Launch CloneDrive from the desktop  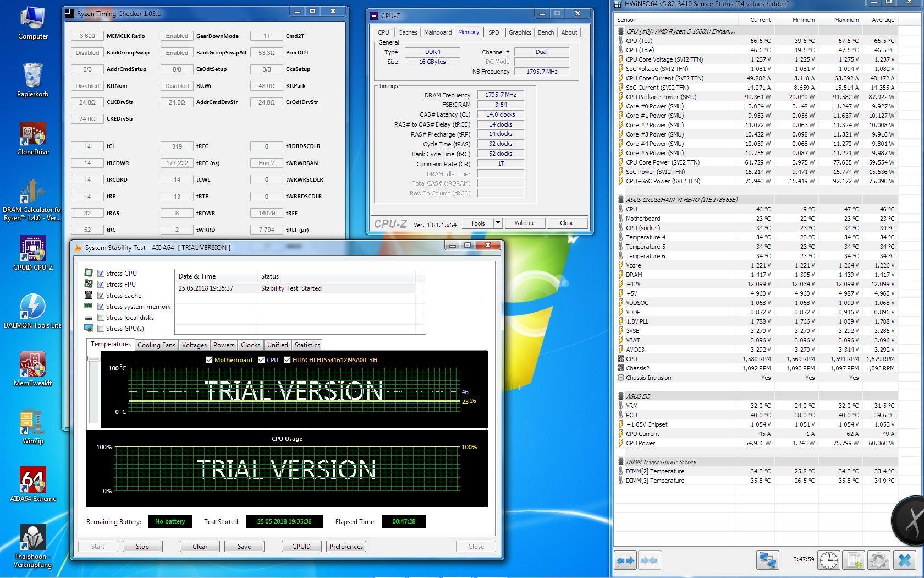tap(32, 139)
